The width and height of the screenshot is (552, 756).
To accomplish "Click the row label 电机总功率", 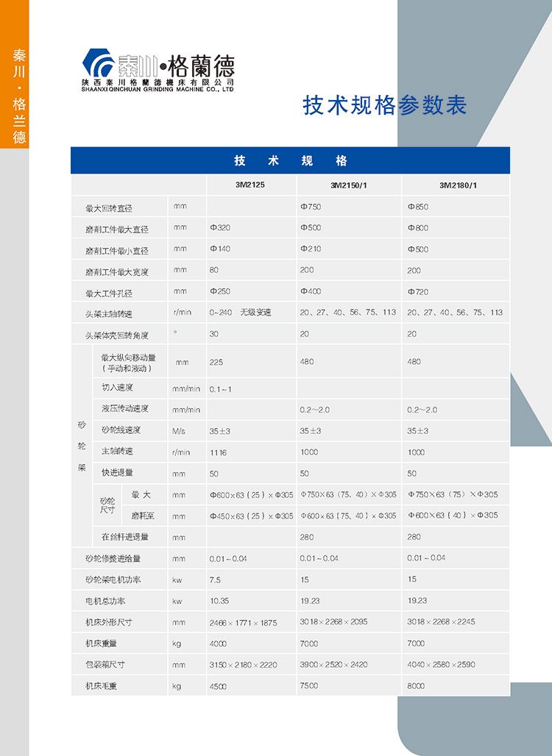I will pos(105,601).
